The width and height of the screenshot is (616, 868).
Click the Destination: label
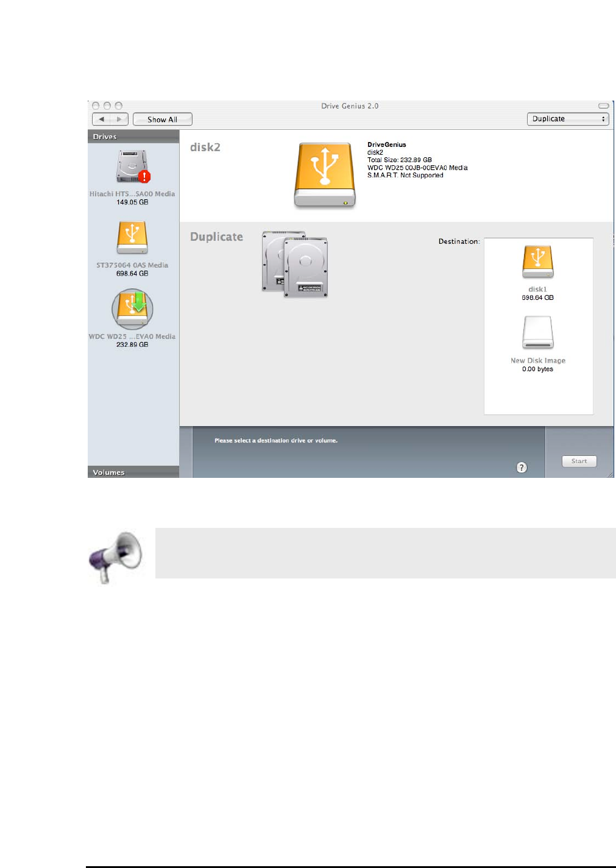[459, 242]
